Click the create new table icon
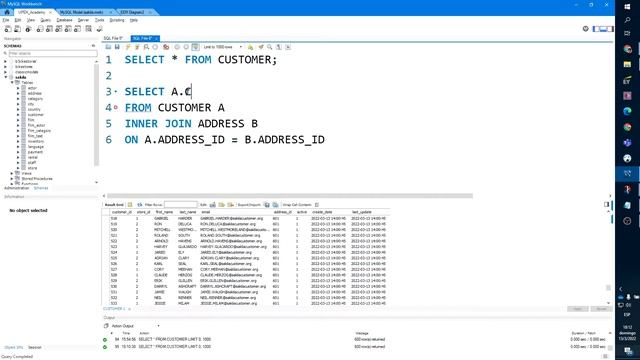This screenshot has width=640, height=360. pyautogui.click(x=49, y=29)
